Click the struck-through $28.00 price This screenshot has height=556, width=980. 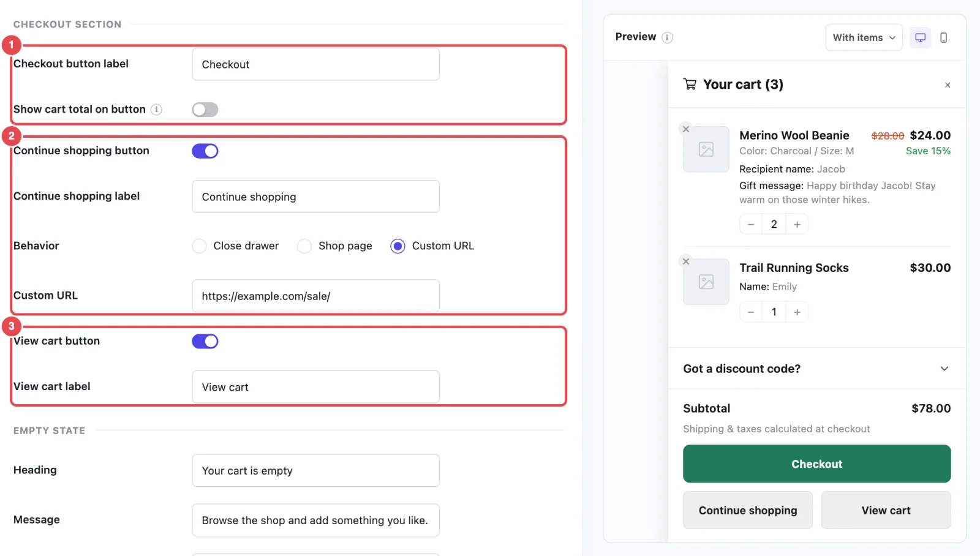pyautogui.click(x=888, y=136)
